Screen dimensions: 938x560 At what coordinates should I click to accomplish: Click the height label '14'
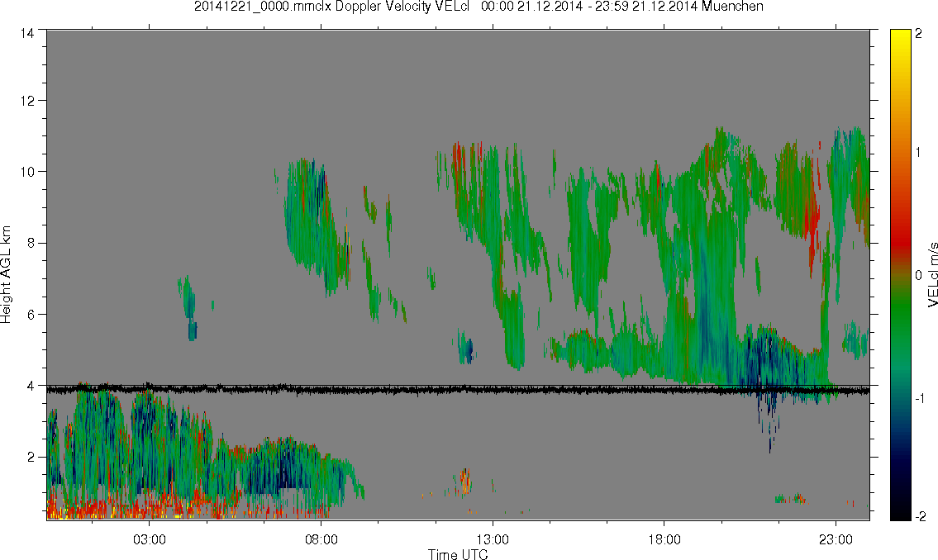click(27, 34)
